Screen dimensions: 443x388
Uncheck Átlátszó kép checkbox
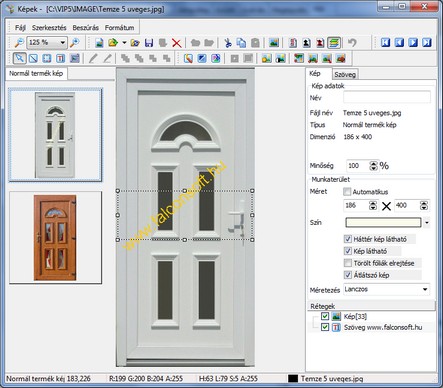point(348,275)
